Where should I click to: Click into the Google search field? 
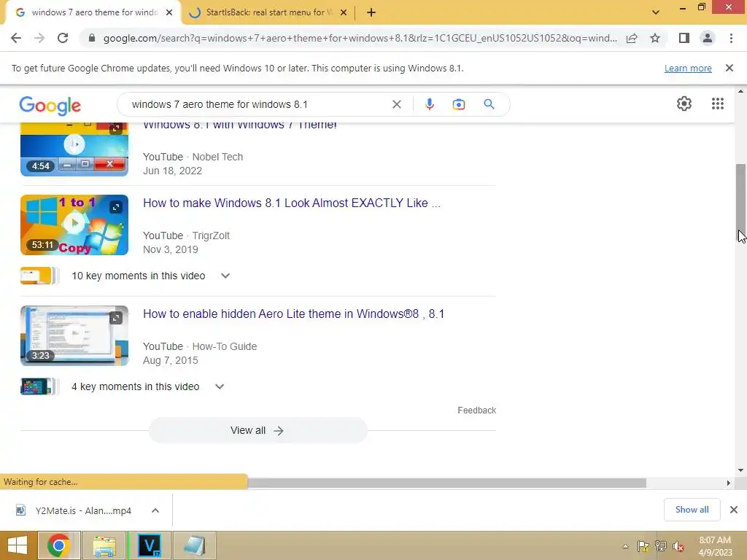[258, 104]
